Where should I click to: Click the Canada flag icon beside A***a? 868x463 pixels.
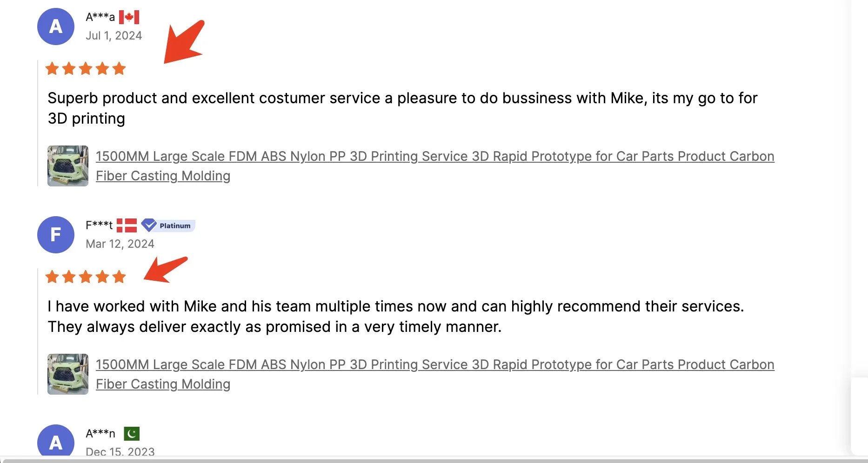[129, 17]
